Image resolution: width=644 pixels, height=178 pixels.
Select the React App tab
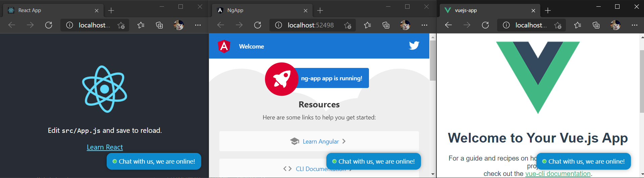coord(54,10)
